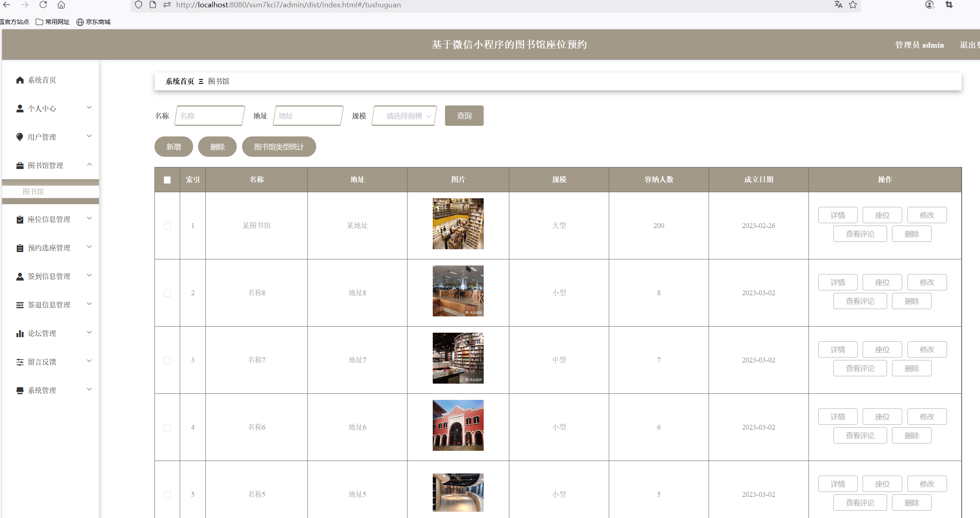This screenshot has height=518, width=980.
Task: Click the 图书馆类型统计 button
Action: [x=279, y=147]
